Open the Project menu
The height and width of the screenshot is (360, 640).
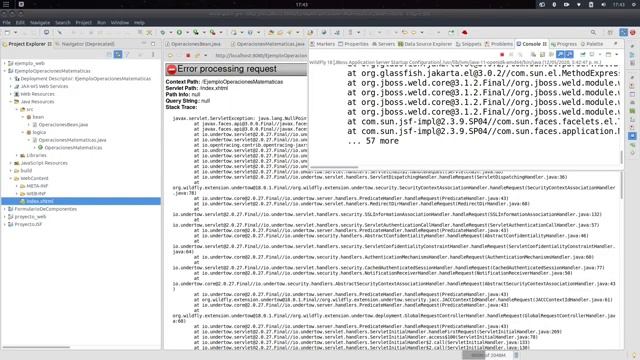[84, 22]
